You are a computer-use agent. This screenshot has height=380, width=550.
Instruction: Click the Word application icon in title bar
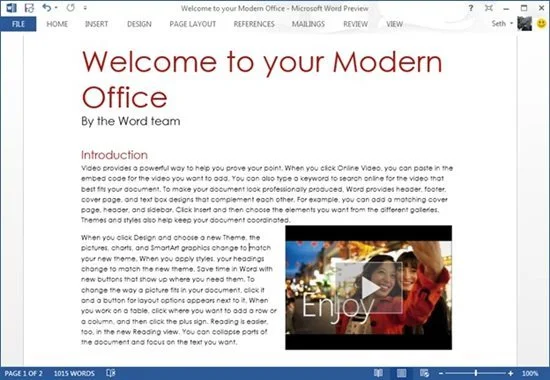pos(11,8)
